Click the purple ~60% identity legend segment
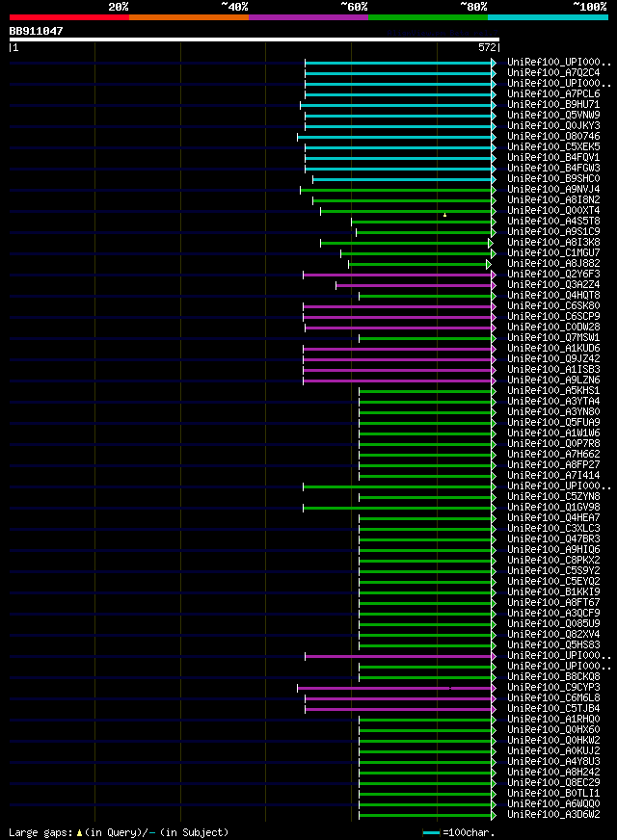This screenshot has width=617, height=840. (x=308, y=17)
